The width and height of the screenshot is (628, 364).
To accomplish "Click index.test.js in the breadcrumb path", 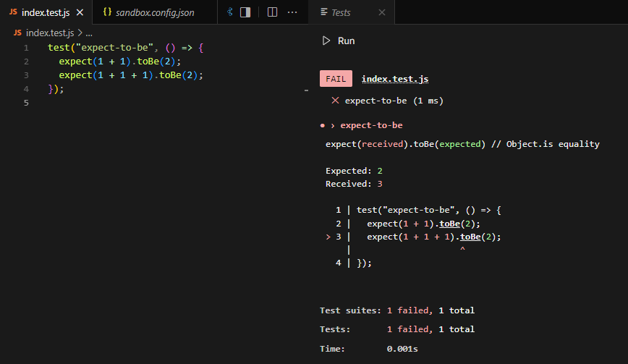I will tap(50, 33).
